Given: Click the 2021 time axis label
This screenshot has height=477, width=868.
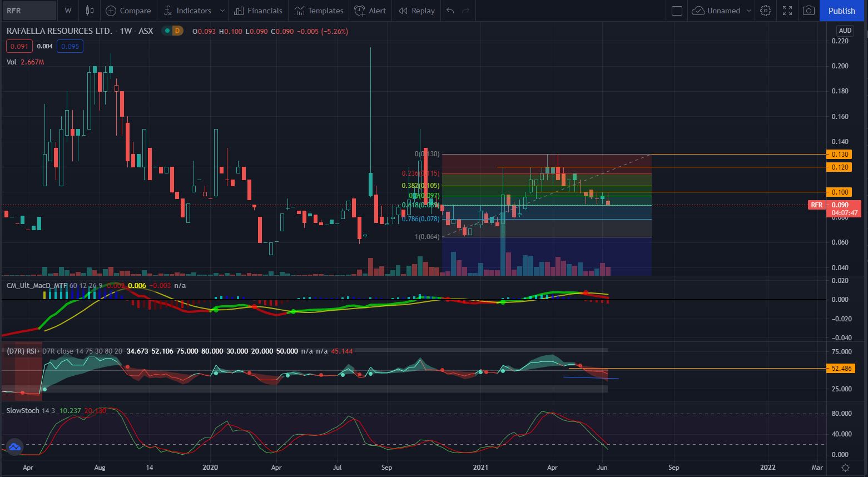Looking at the screenshot, I should (480, 468).
